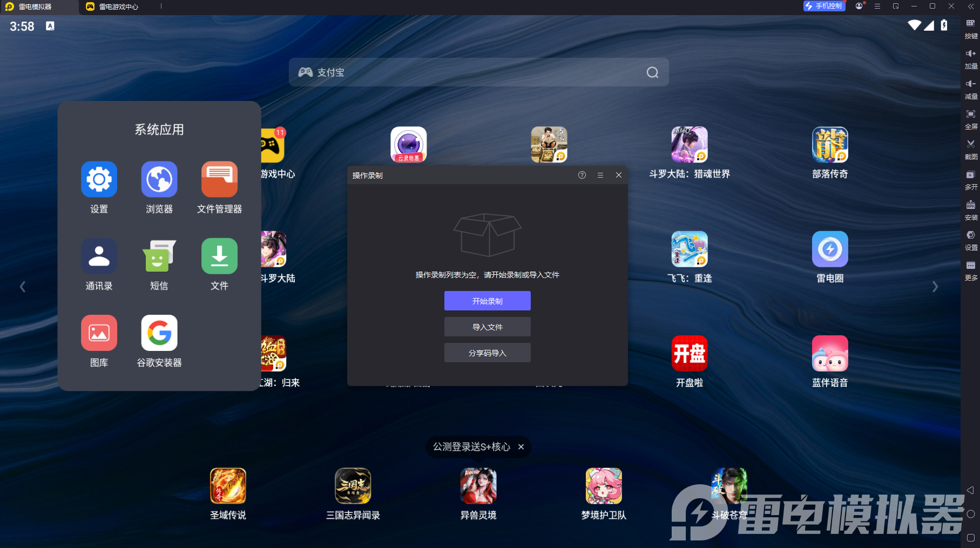Click the search magnifier icon
This screenshot has height=548, width=980.
point(652,72)
